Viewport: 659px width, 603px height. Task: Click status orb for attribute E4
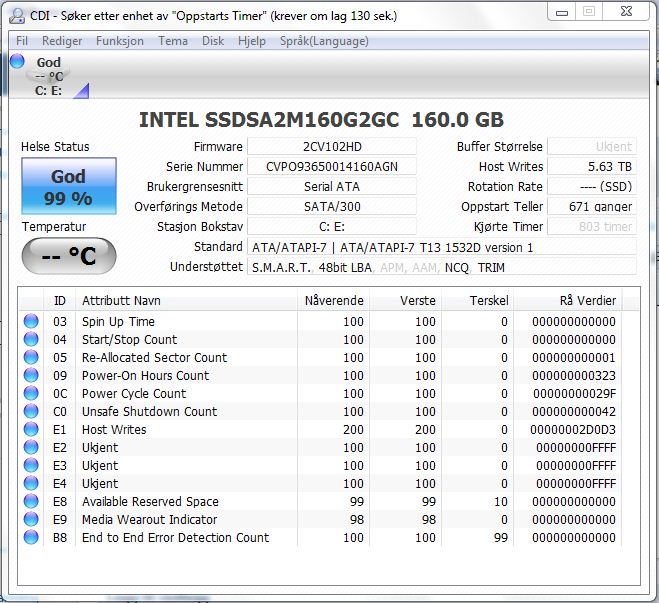[x=31, y=483]
